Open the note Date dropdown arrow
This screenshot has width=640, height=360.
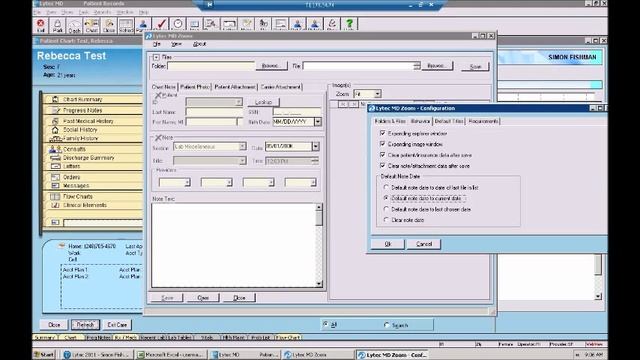pos(316,146)
